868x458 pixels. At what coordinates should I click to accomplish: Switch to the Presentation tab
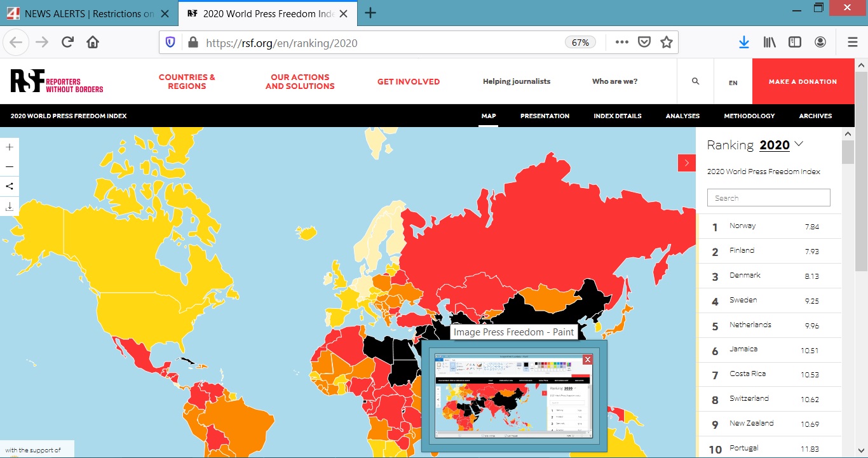coord(545,116)
